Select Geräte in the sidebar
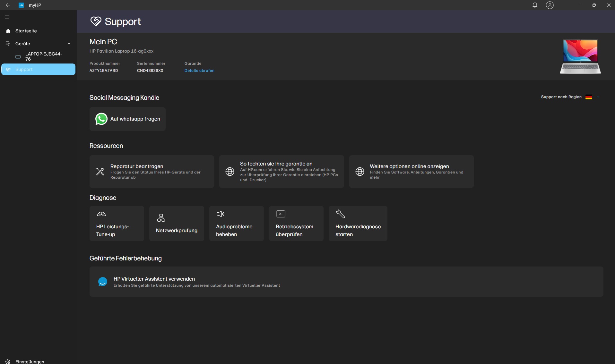Image resolution: width=615 pixels, height=364 pixels. [39, 44]
